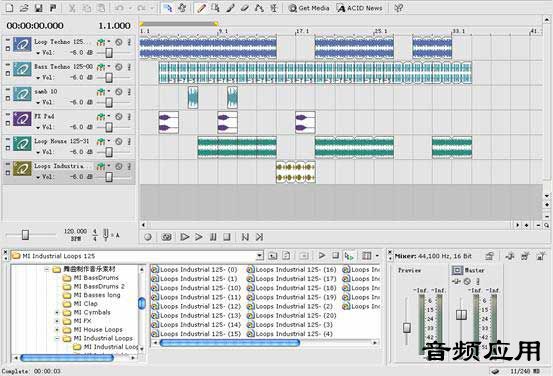The height and width of the screenshot is (376, 553).
Task: Mute the Master bus in Mixer
Action: [467, 281]
